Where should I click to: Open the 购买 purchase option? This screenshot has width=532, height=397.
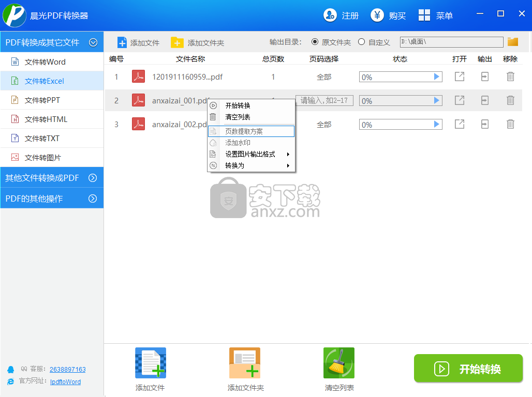[x=388, y=16]
